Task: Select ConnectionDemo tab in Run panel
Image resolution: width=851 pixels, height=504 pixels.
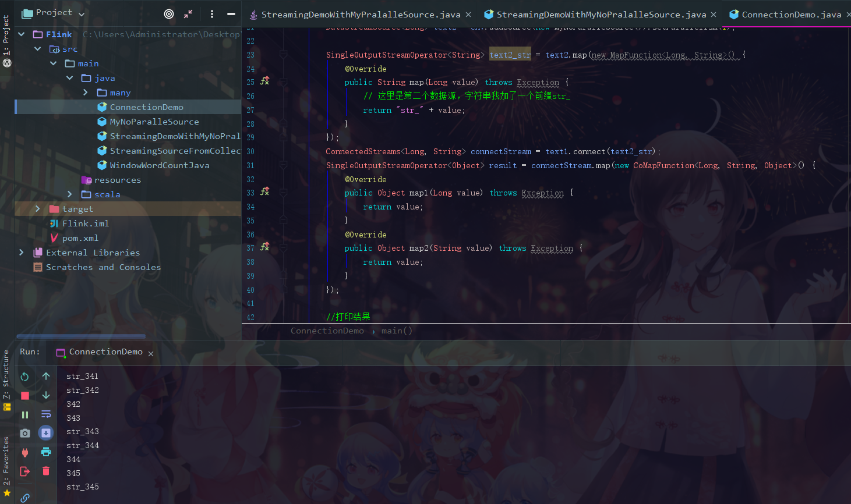Action: [105, 352]
